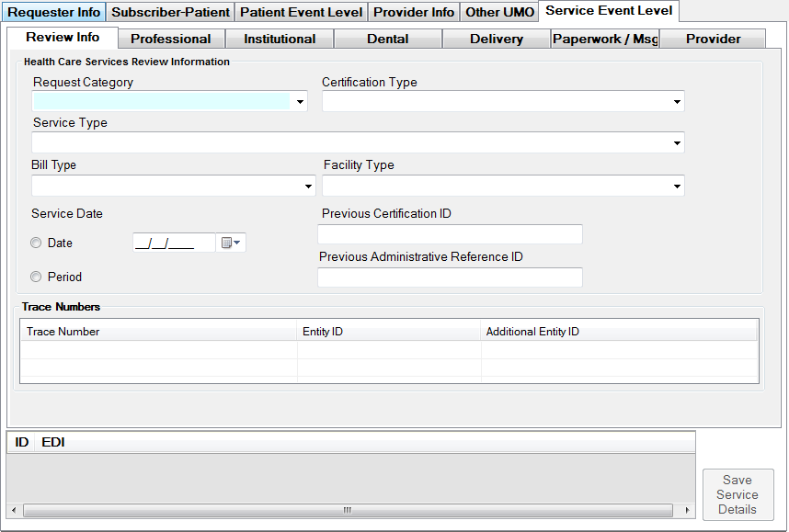The width and height of the screenshot is (789, 532).
Task: Switch to the Requester Info tab
Action: tap(53, 12)
